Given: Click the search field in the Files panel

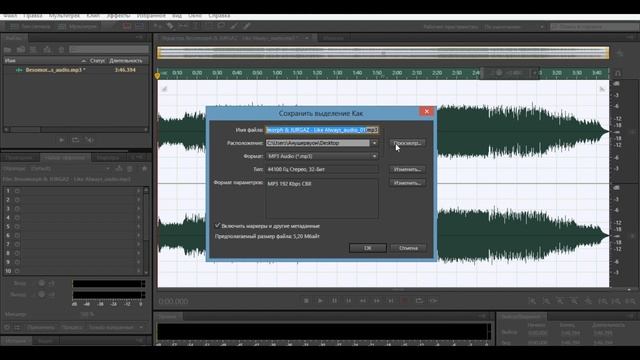Looking at the screenshot, I should tap(109, 49).
